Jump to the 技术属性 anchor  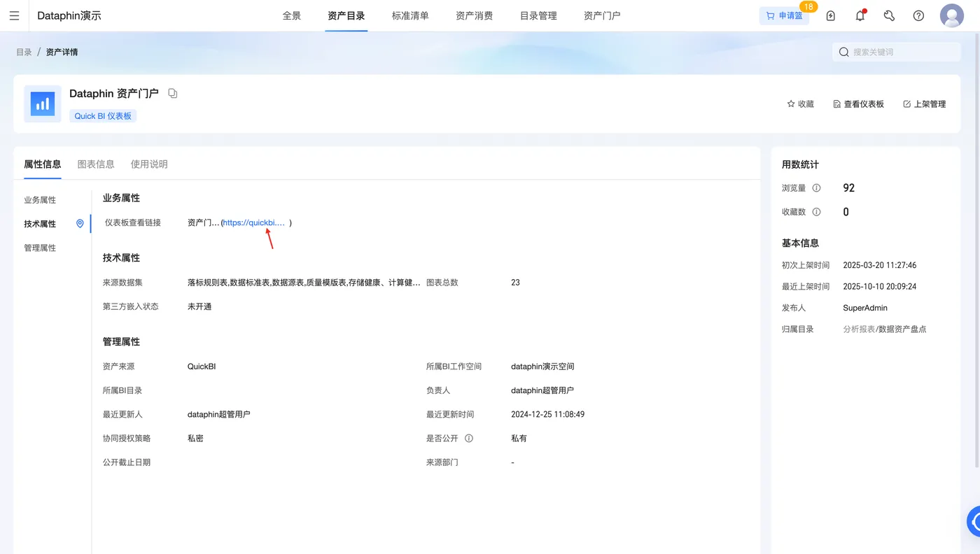[x=40, y=224]
